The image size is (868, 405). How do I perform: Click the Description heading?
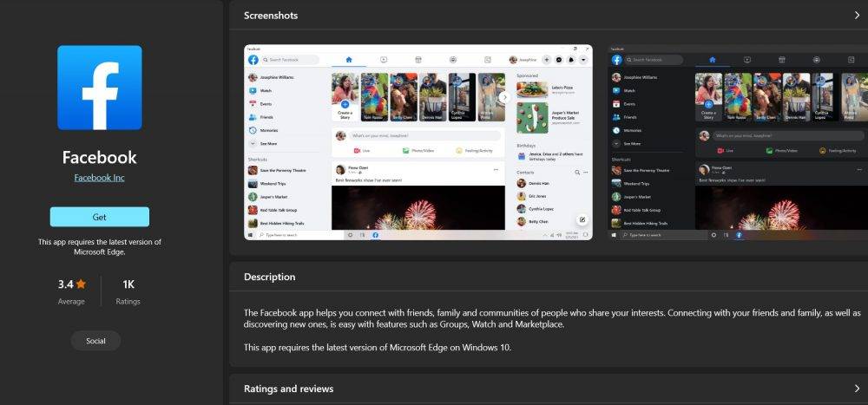[x=270, y=277]
